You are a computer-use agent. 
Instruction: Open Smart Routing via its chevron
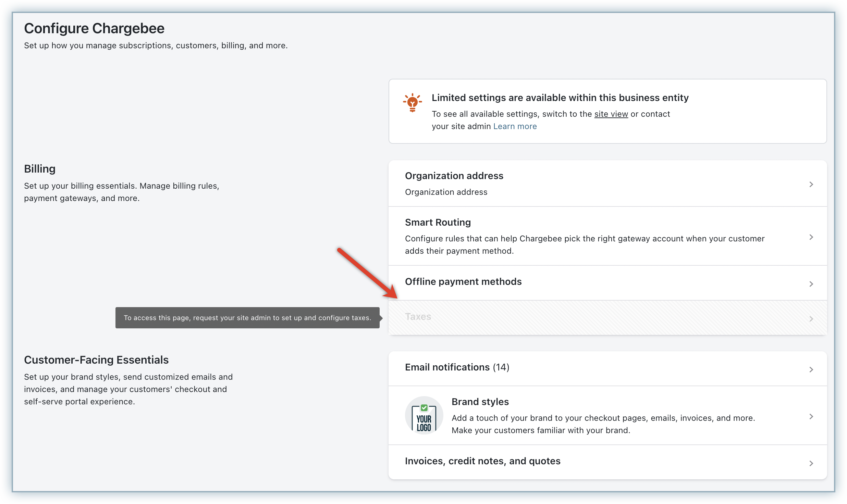point(811,237)
